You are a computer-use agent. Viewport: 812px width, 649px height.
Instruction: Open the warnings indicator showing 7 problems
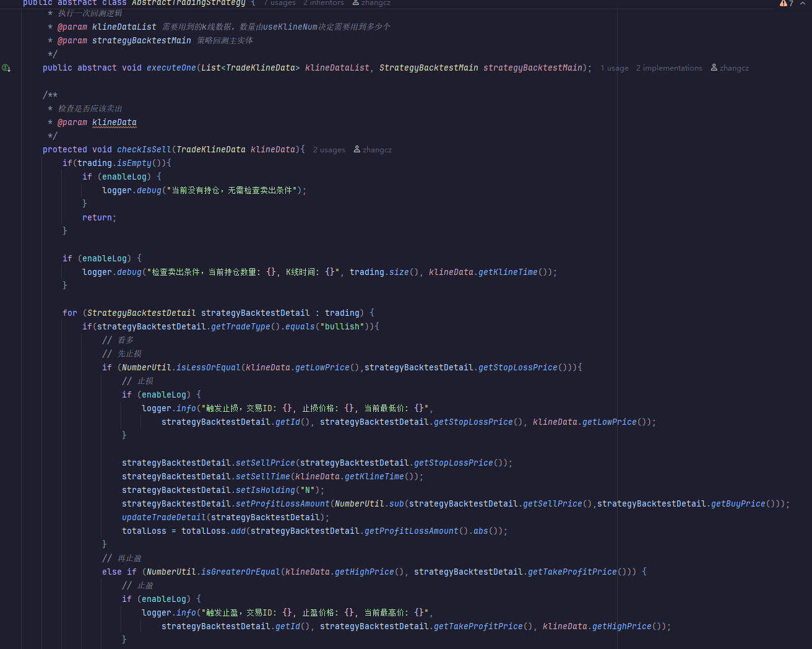(787, 3)
